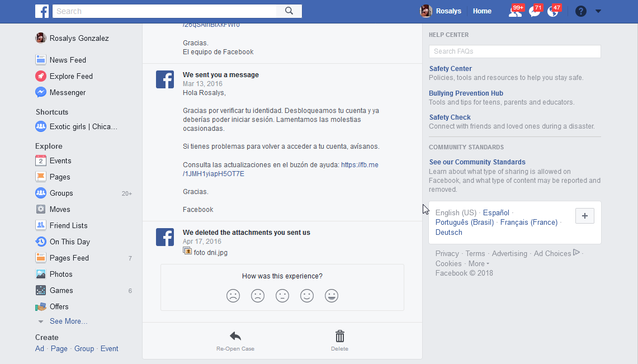Click the Pages Feed icon

click(41, 258)
